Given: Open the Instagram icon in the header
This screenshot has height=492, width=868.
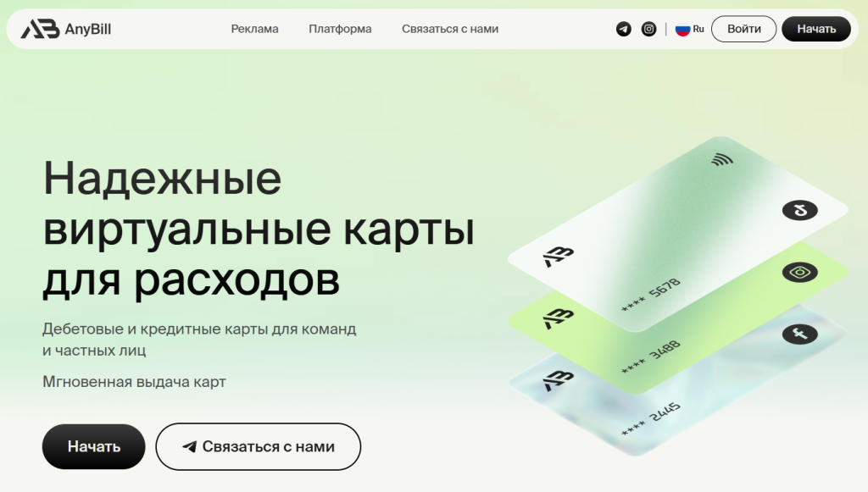Looking at the screenshot, I should pyautogui.click(x=648, y=29).
